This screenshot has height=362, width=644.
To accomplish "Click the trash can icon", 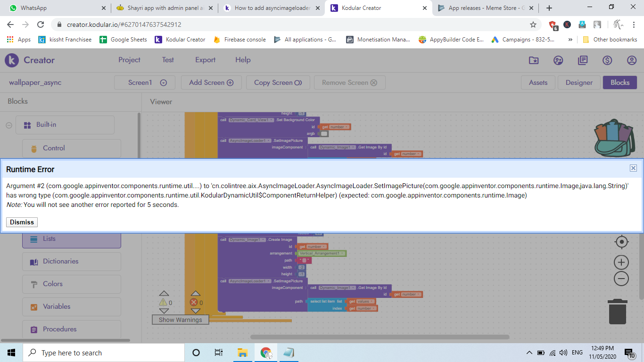I will 617,312.
